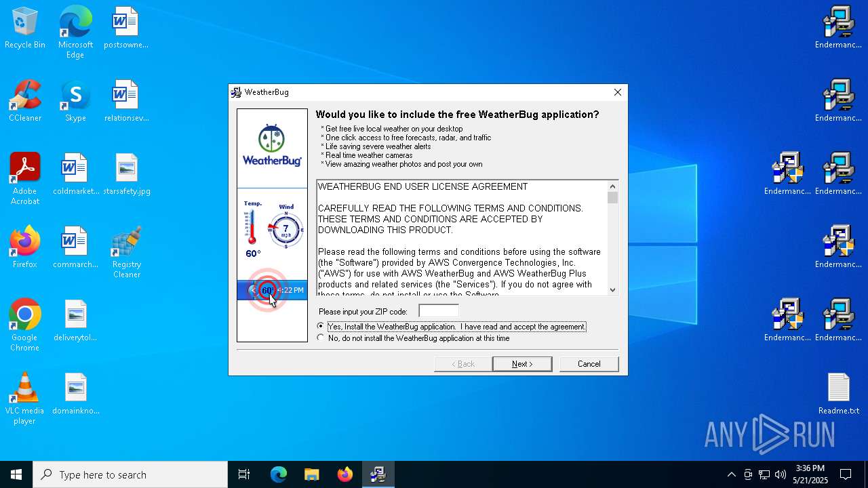The image size is (868, 488).
Task: Open the Adobe Acrobat shortcut
Action: (x=24, y=180)
